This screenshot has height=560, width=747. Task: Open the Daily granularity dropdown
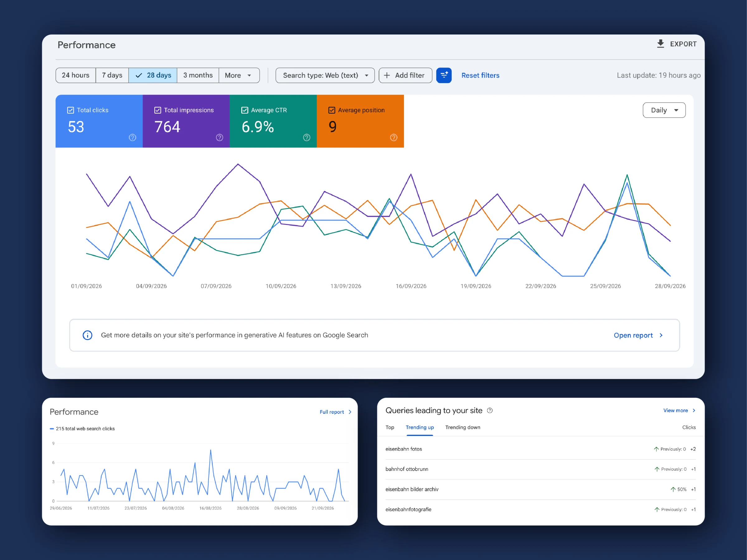664,110
